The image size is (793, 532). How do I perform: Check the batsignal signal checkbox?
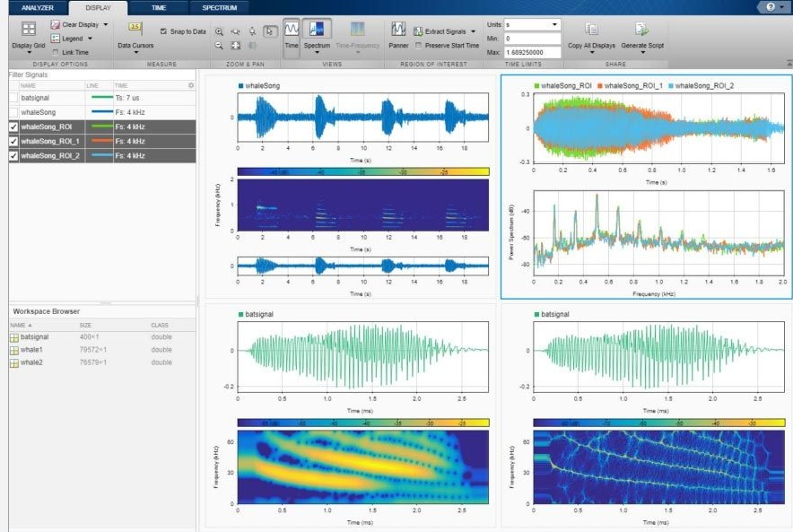(x=13, y=98)
